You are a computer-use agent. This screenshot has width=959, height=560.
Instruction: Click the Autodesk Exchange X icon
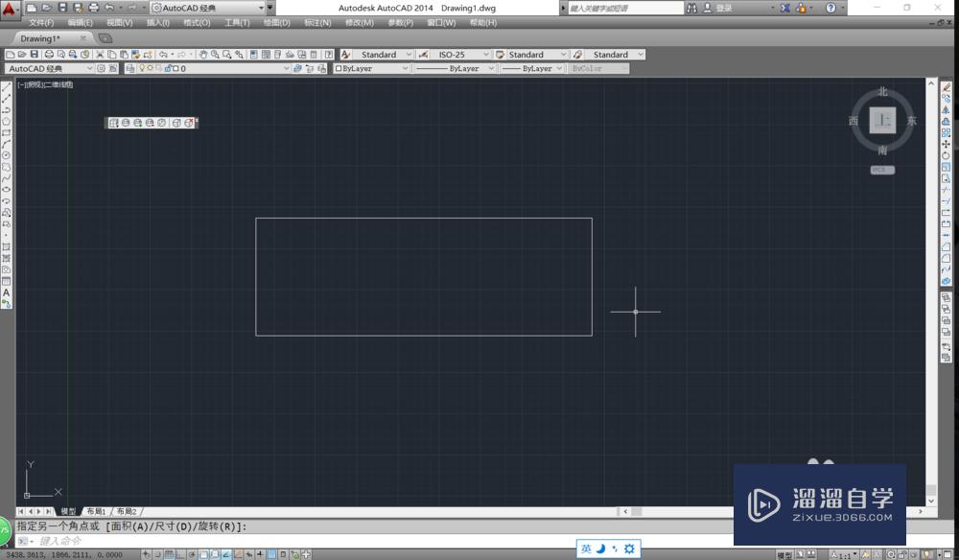coord(784,8)
